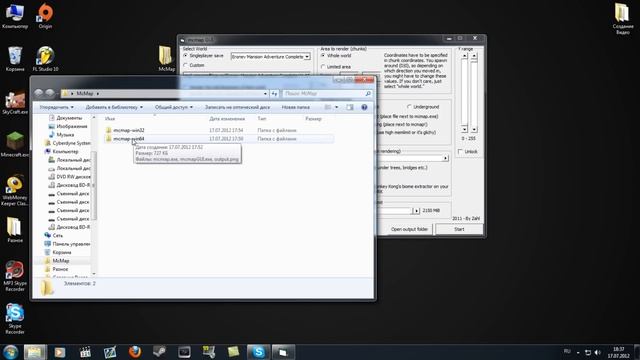Click Новая папка in the Explorer toolbar
The width and height of the screenshot is (640, 360).
click(x=296, y=107)
